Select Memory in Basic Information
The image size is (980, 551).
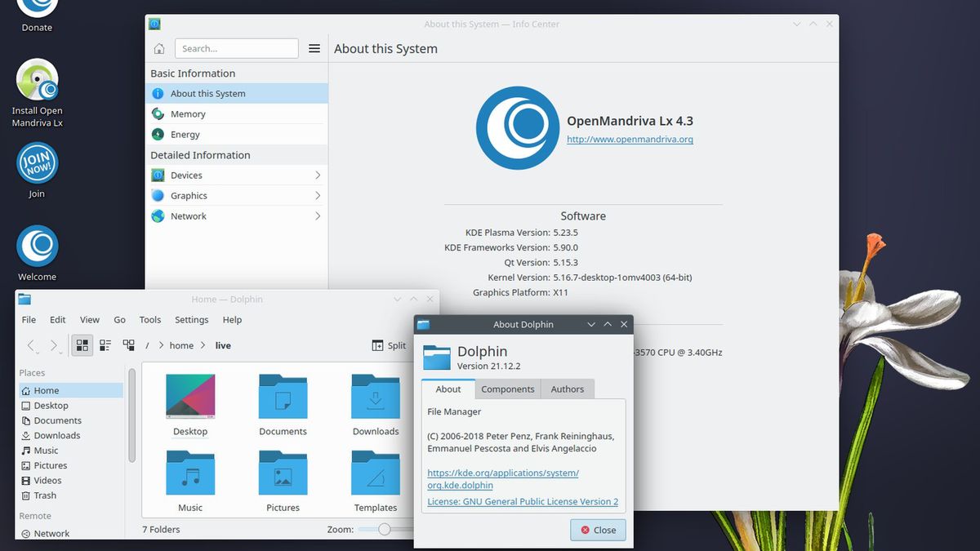click(x=187, y=113)
